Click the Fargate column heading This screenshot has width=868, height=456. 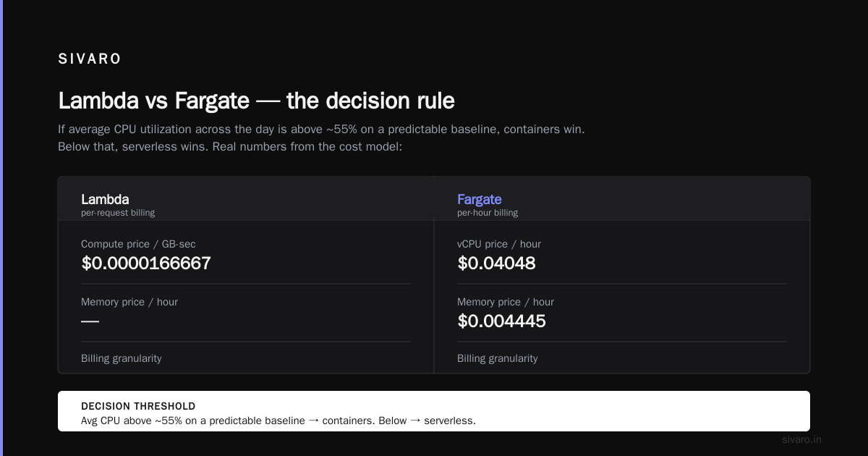coord(479,199)
